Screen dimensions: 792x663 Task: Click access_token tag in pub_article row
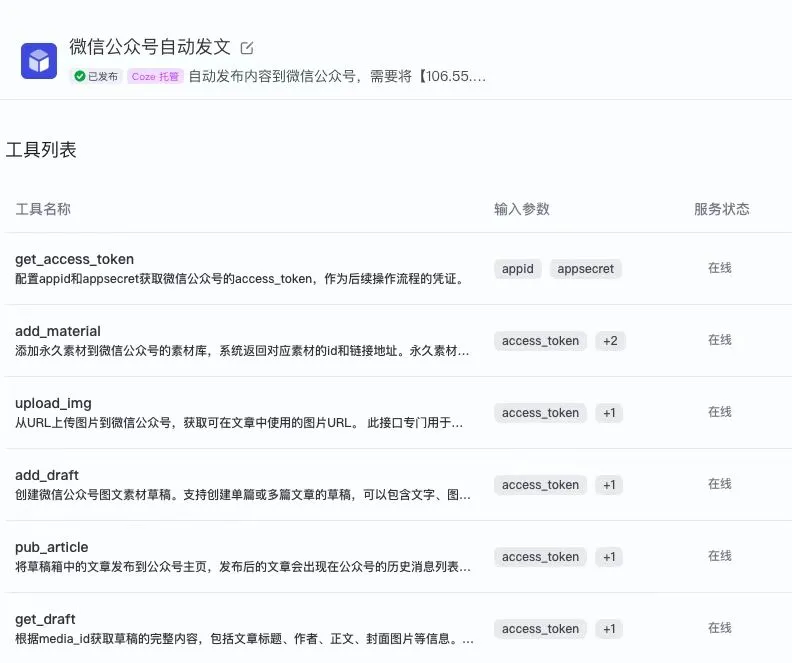[540, 557]
